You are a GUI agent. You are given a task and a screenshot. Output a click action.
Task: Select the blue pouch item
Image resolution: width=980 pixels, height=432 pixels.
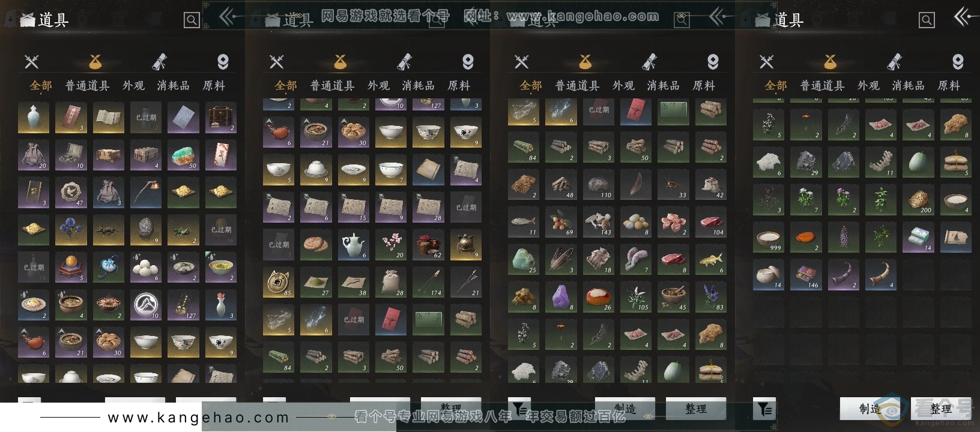108,268
